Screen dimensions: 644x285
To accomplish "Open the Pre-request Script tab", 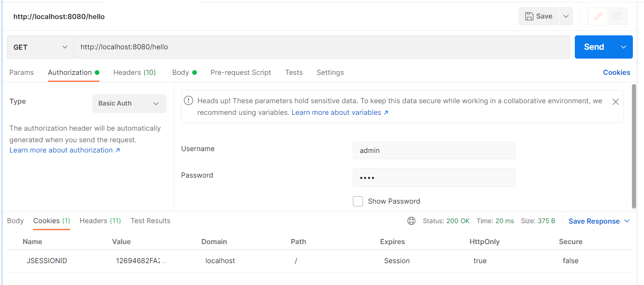I will tap(241, 73).
